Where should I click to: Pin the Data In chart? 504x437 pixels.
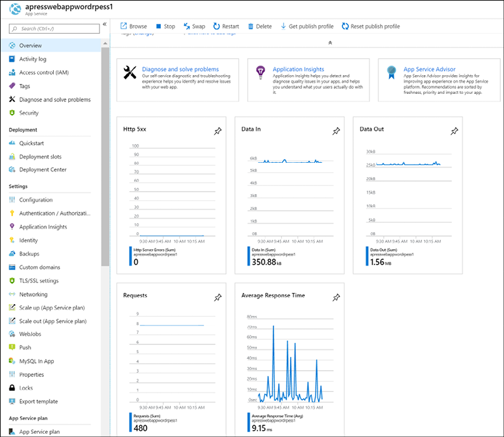(336, 131)
